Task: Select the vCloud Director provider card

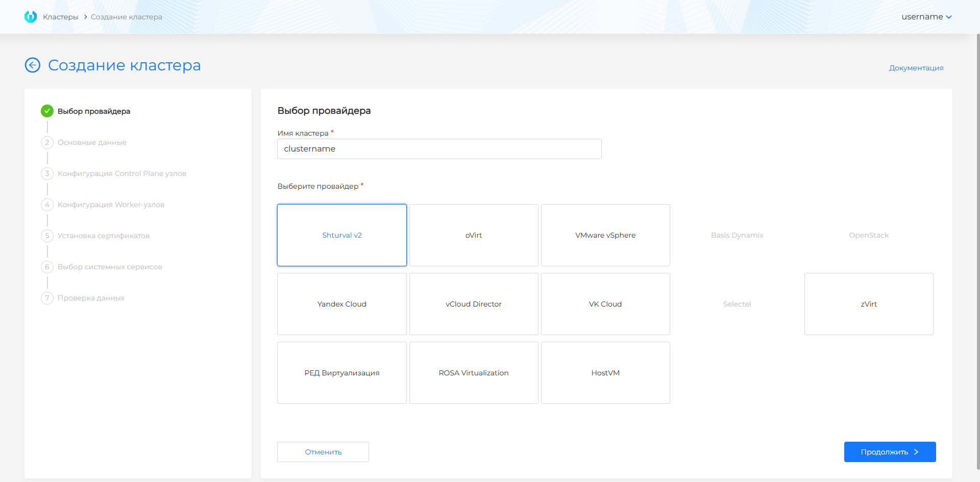Action: (474, 304)
